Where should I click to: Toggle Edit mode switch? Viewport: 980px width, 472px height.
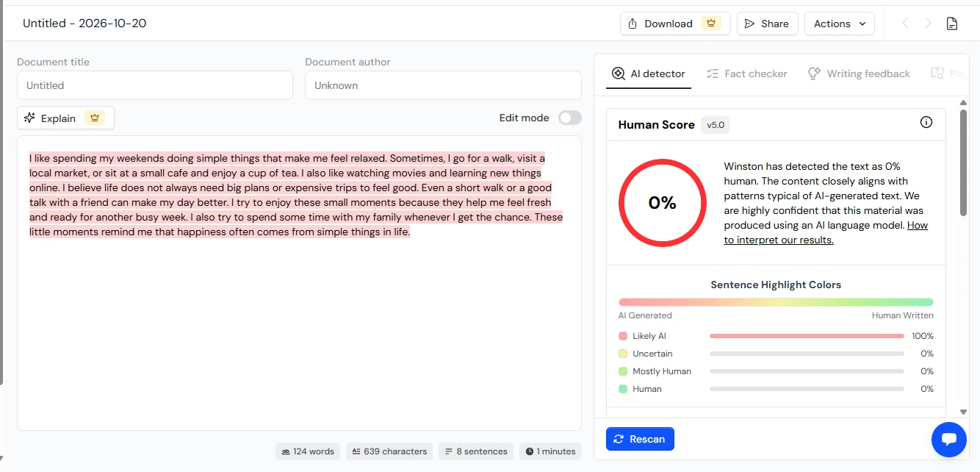(569, 118)
